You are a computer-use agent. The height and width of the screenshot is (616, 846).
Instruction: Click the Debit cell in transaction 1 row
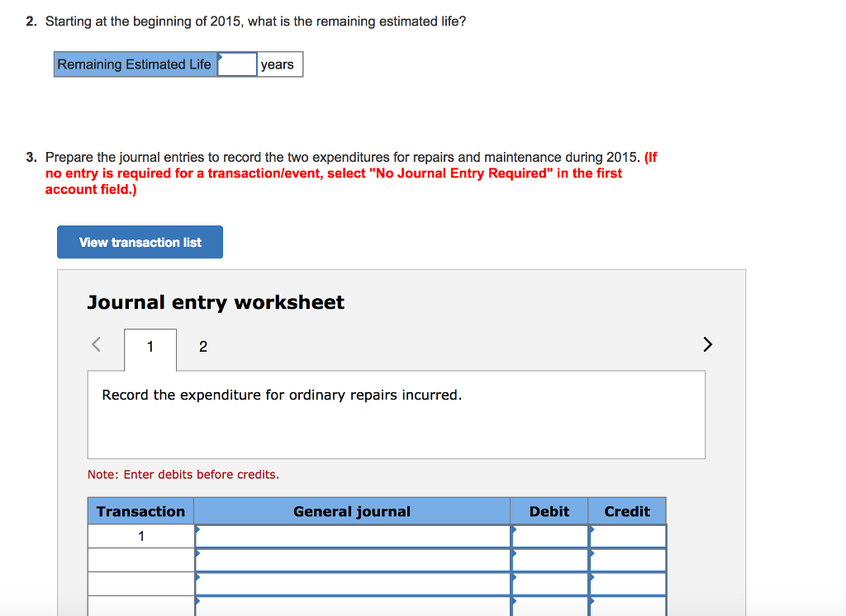click(x=549, y=537)
